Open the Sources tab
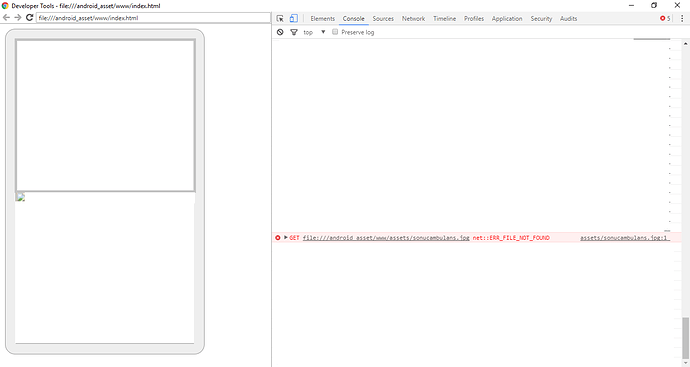Screen dimensions: 690x367 383,18
